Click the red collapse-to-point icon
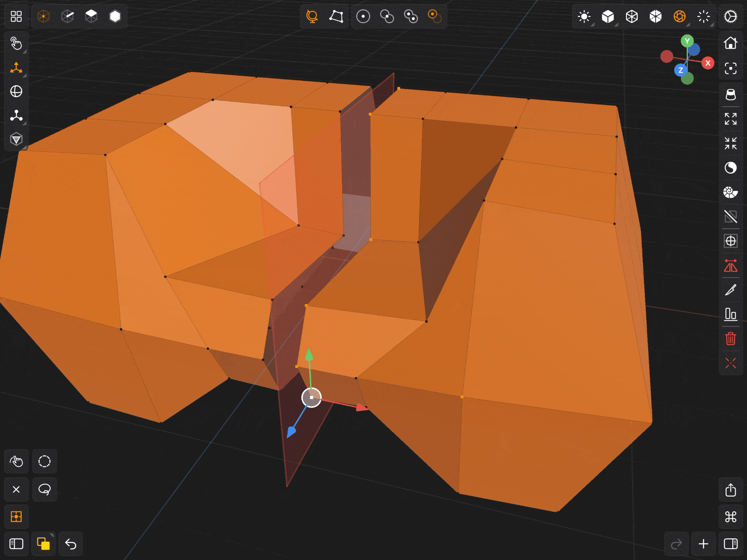Screen dimensions: 747x560 click(x=731, y=363)
